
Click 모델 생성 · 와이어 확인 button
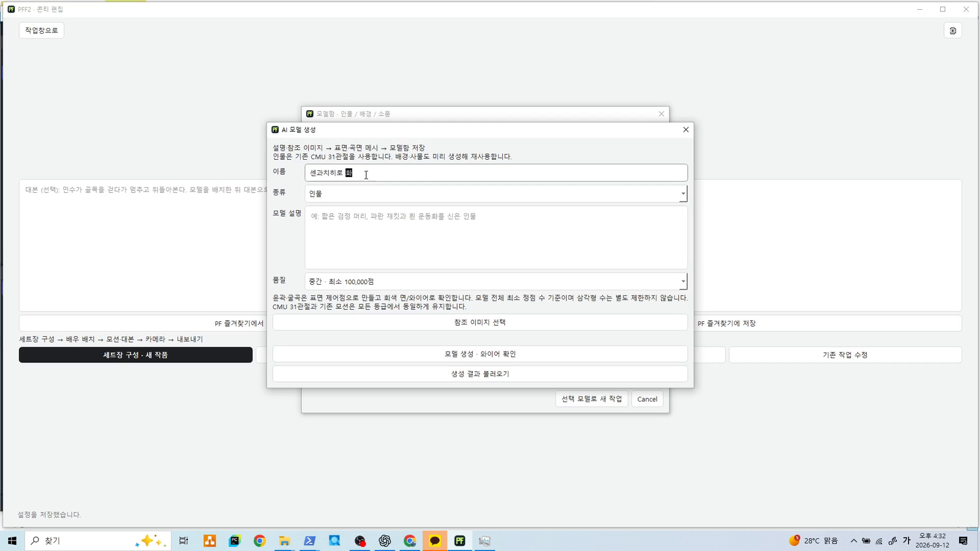tap(480, 354)
